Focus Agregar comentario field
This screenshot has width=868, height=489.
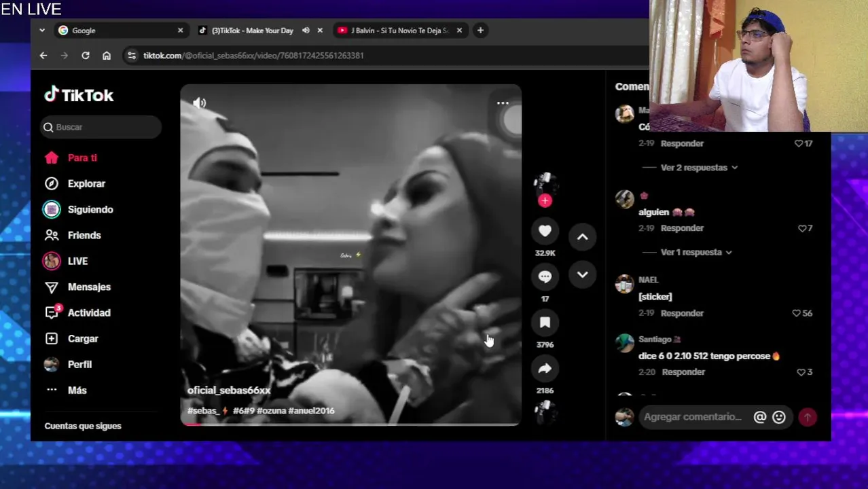point(694,417)
